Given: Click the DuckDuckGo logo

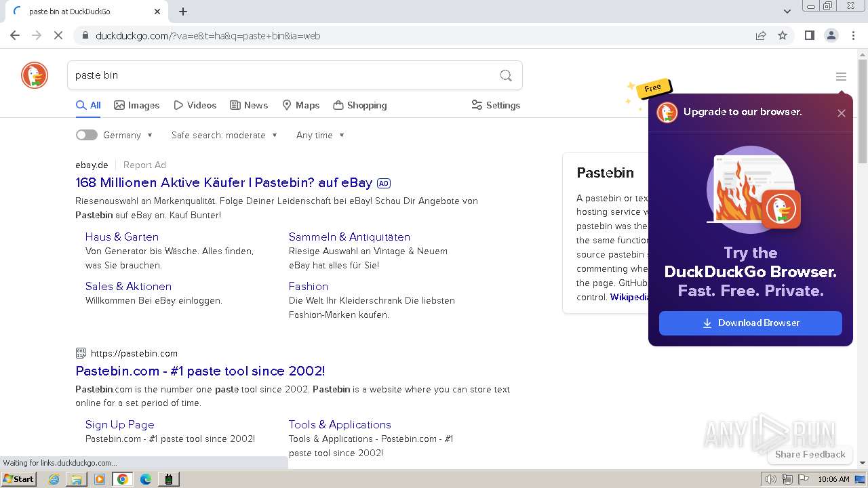Looking at the screenshot, I should point(35,75).
